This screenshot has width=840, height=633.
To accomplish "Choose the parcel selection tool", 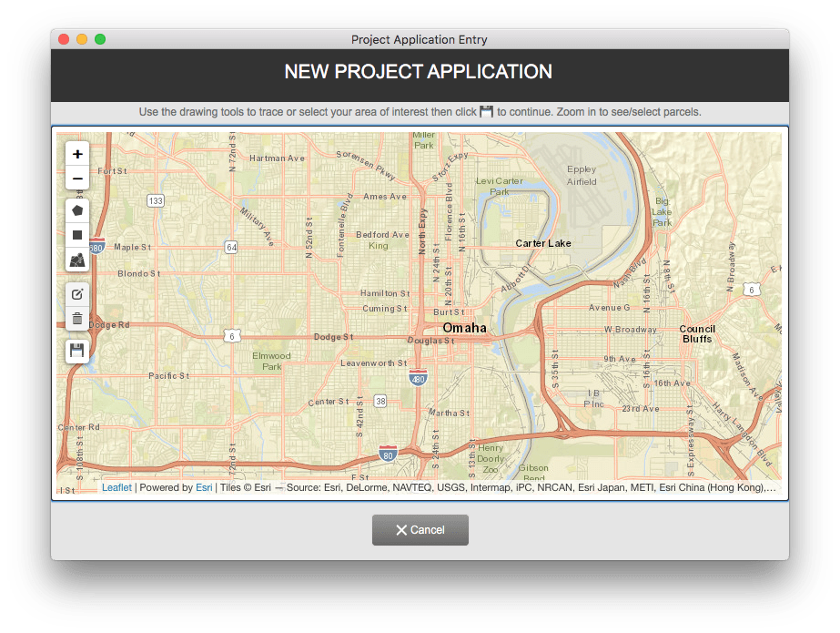I will 77,260.
